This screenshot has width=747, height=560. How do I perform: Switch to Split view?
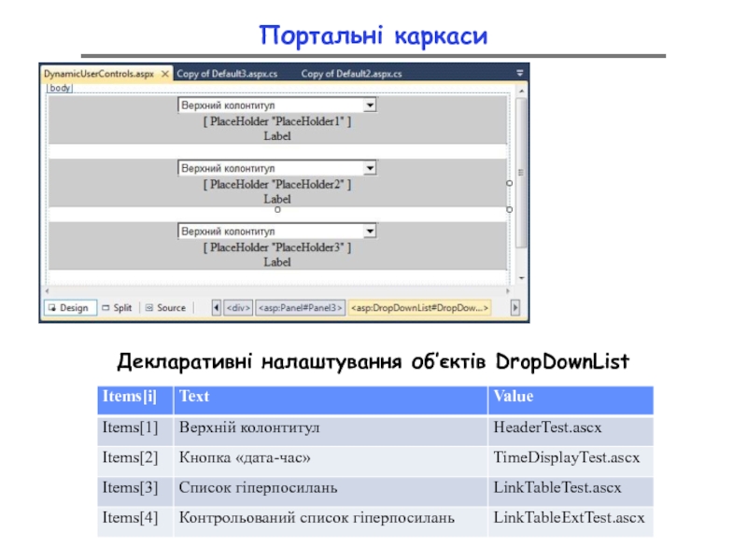coord(118,308)
